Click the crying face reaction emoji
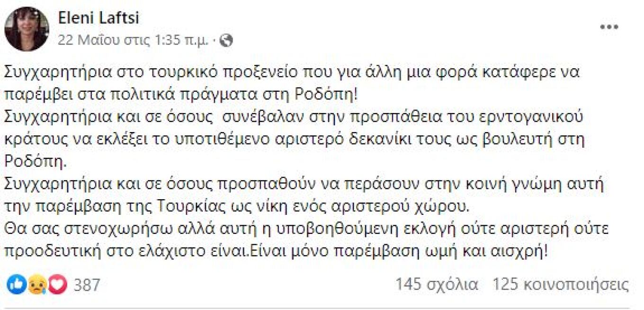This screenshot has width=644, height=310. pyautogui.click(x=36, y=285)
